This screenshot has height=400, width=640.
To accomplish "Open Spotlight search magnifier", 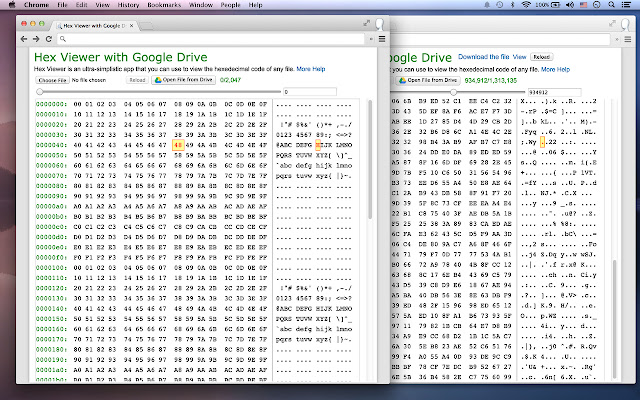I will coord(611,5).
